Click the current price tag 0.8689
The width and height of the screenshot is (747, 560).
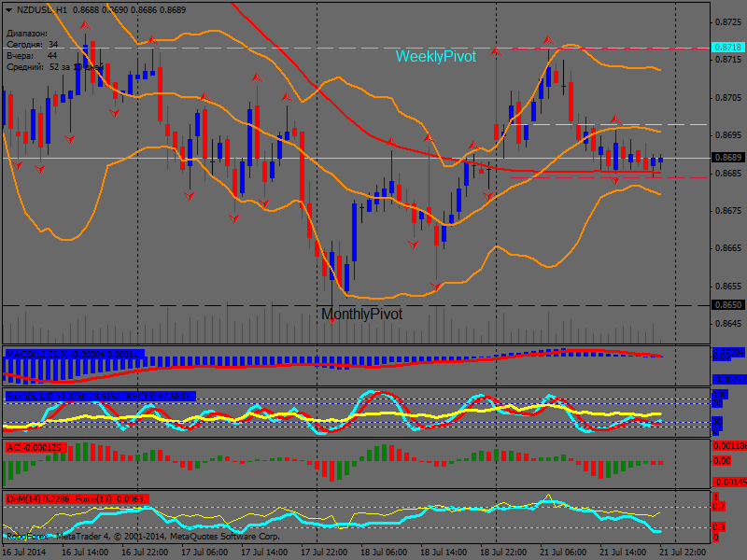point(726,157)
